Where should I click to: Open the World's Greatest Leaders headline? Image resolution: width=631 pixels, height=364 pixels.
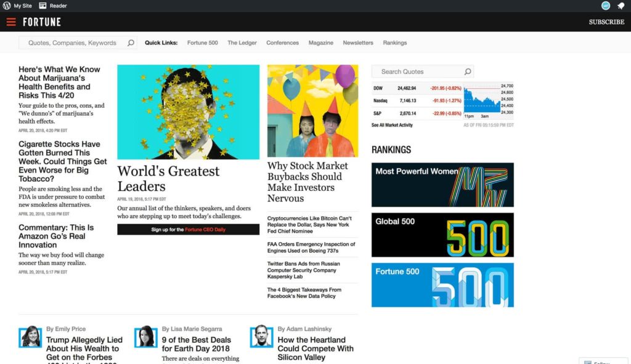point(168,179)
